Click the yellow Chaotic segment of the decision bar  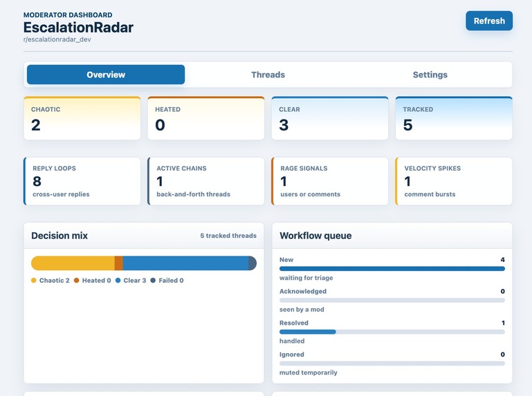click(73, 263)
